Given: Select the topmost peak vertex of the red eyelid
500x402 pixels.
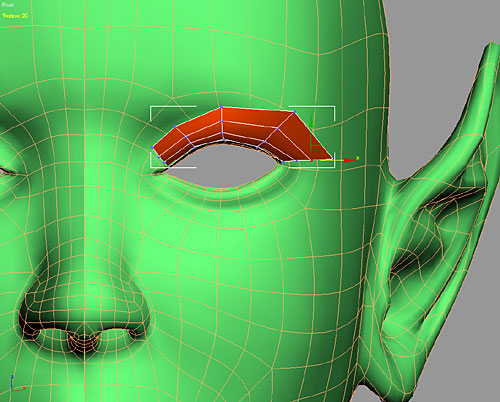Looking at the screenshot, I should (x=221, y=107).
